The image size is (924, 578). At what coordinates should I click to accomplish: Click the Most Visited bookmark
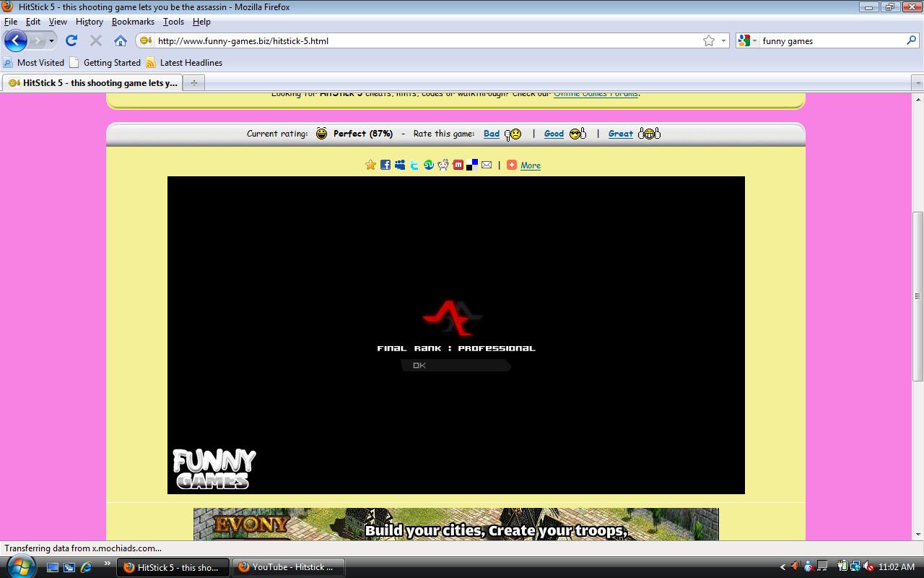click(x=34, y=63)
